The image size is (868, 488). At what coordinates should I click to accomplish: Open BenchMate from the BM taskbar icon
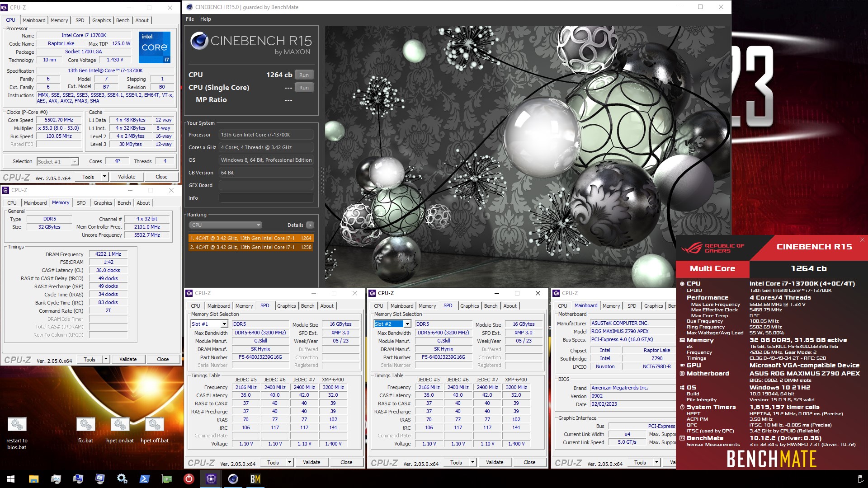click(255, 479)
